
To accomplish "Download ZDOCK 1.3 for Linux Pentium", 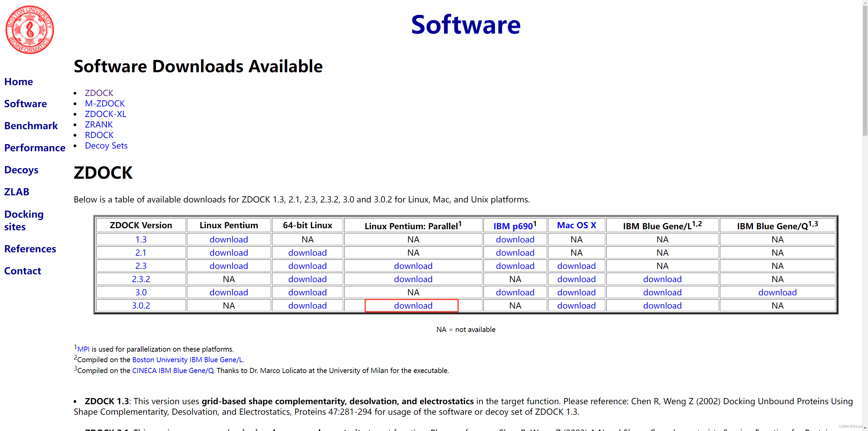I will point(229,239).
